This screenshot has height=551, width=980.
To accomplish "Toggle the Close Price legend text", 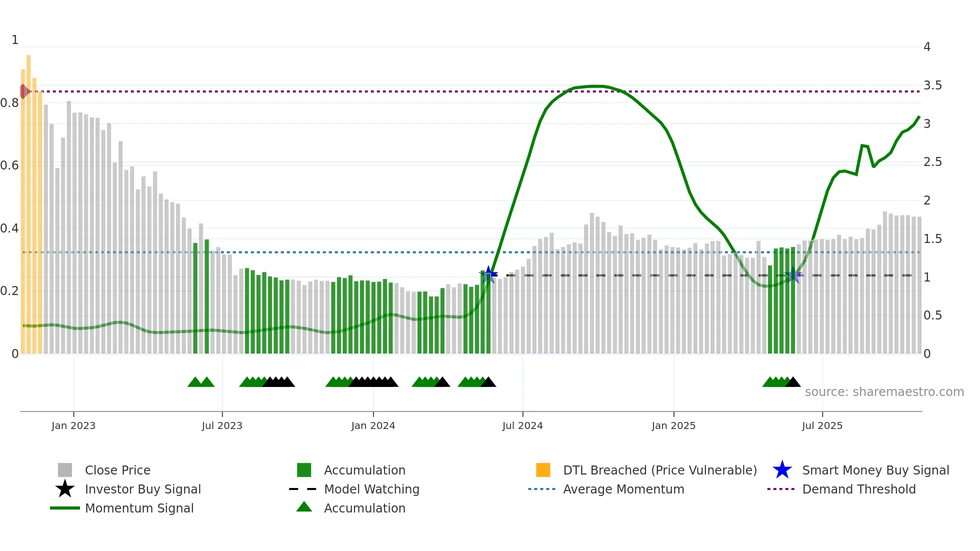I will [x=117, y=470].
